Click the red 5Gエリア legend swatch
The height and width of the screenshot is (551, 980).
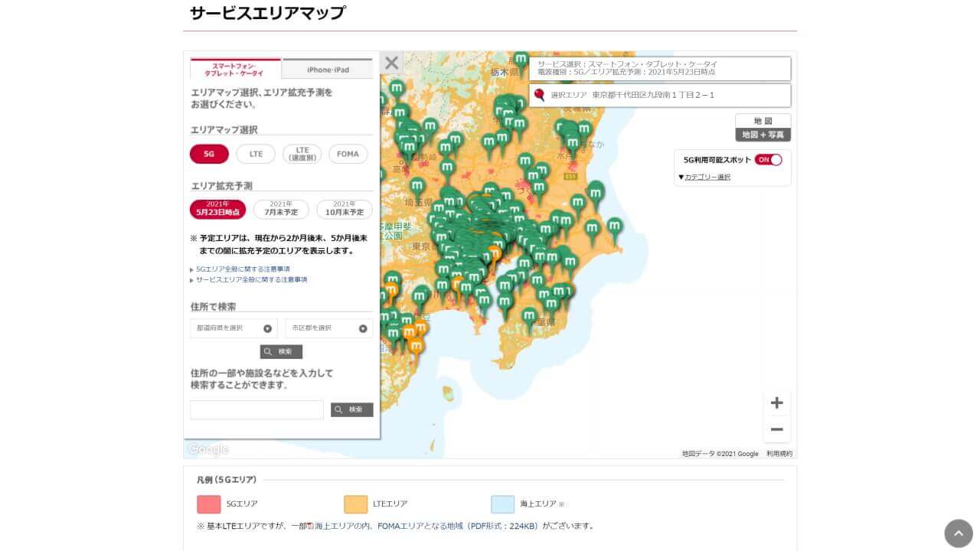click(x=207, y=504)
